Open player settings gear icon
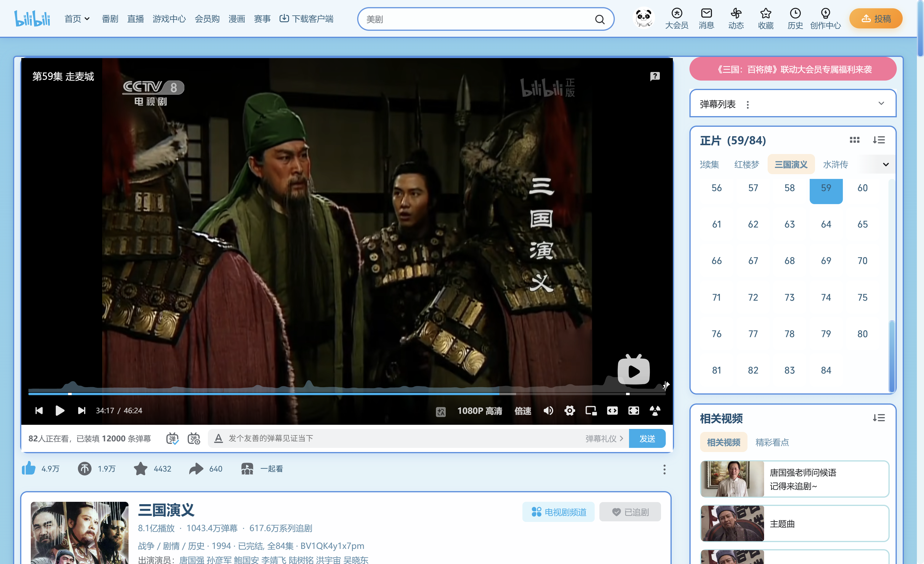Screen dimensions: 924x564 coord(569,411)
